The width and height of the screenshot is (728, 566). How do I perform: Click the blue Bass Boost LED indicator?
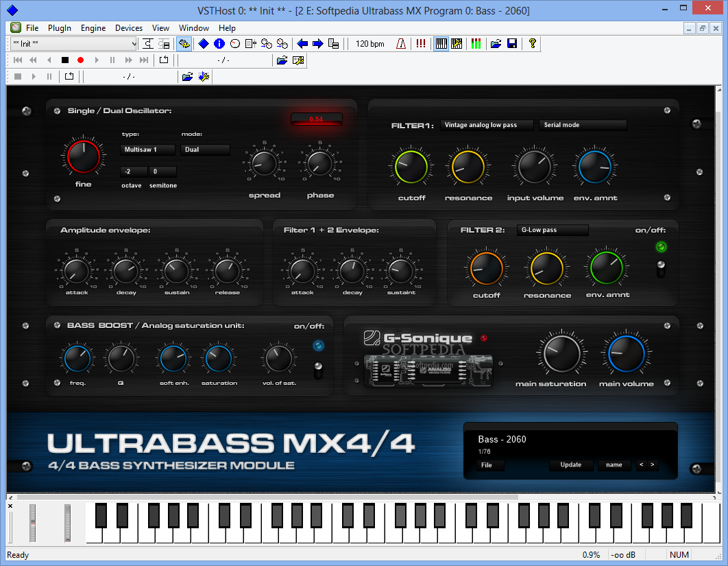click(319, 345)
